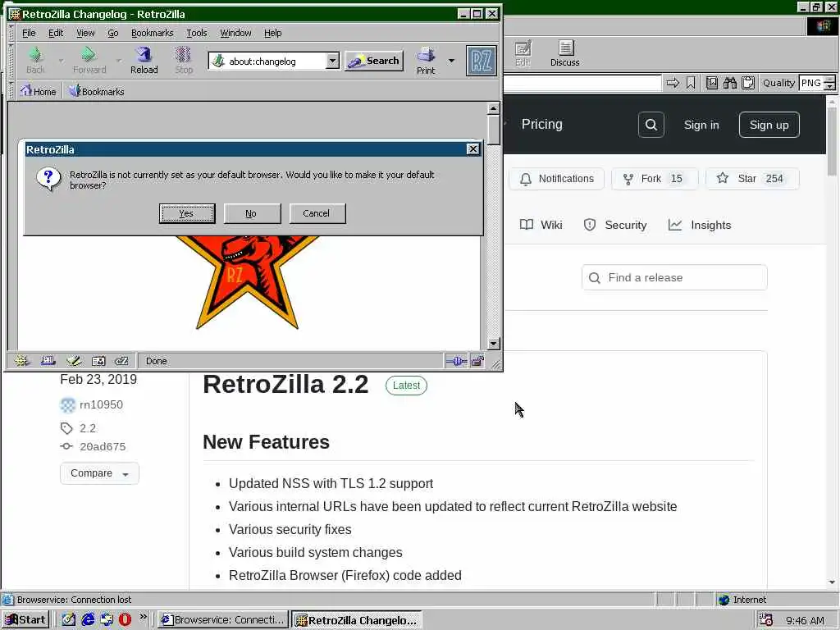Click the rn10950 author link

click(x=101, y=404)
